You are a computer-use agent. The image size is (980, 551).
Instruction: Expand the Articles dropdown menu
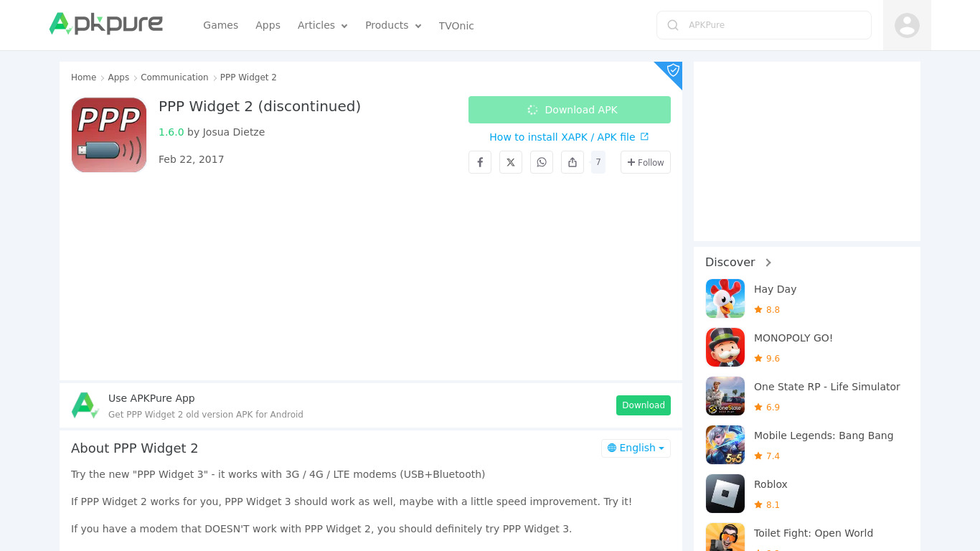coord(323,25)
